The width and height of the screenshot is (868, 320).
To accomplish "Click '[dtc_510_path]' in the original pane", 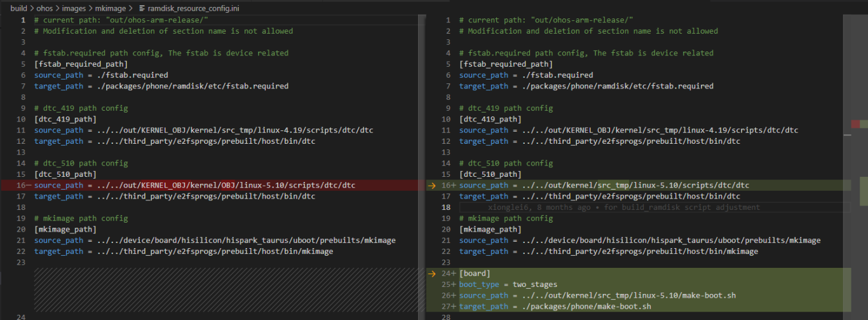I will tap(65, 174).
